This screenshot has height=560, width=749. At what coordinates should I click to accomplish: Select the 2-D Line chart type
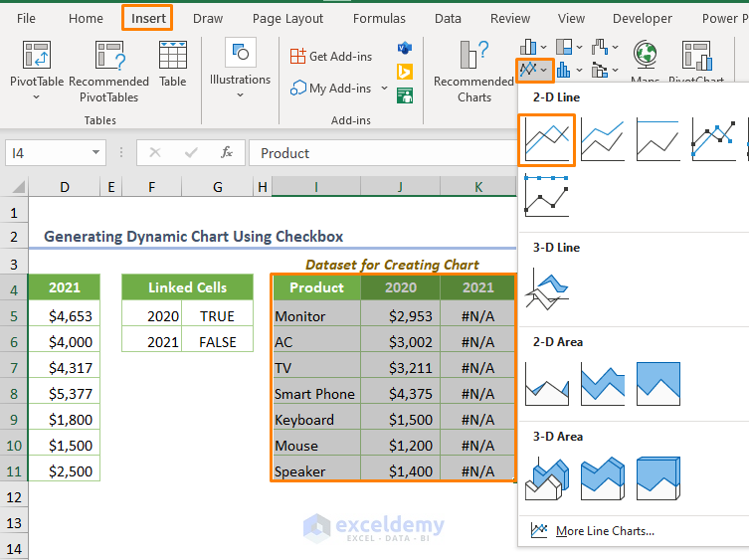click(x=546, y=140)
